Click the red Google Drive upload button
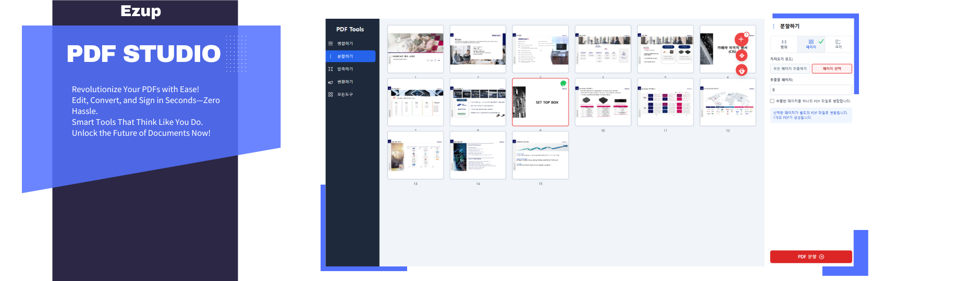980x281 pixels. point(742,70)
